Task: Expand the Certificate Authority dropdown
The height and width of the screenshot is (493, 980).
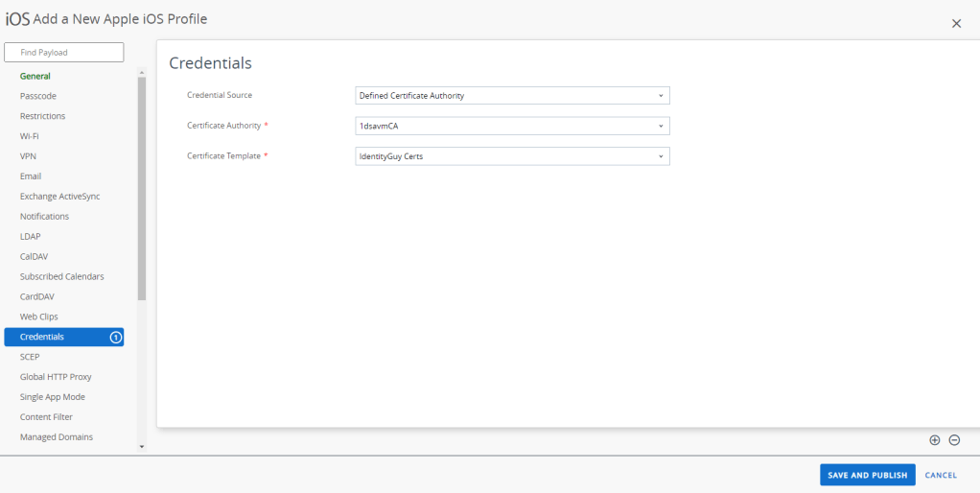Action: point(512,126)
